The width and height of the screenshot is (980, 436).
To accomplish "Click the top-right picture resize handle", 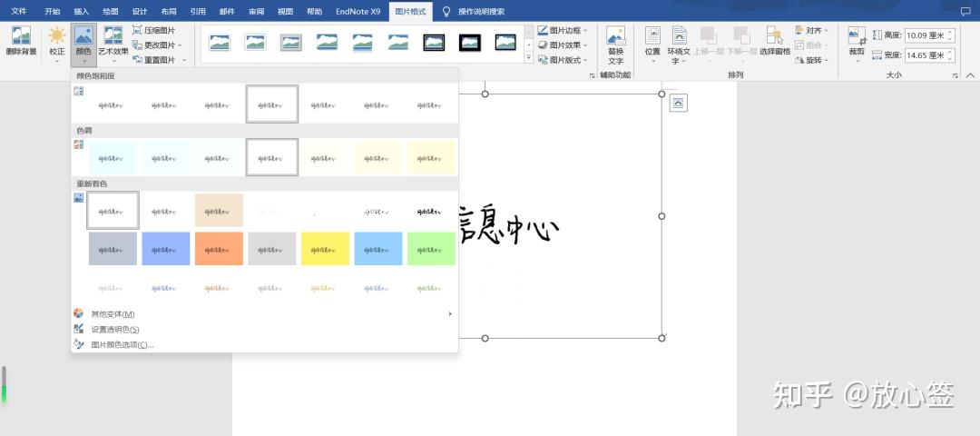I will click(661, 94).
